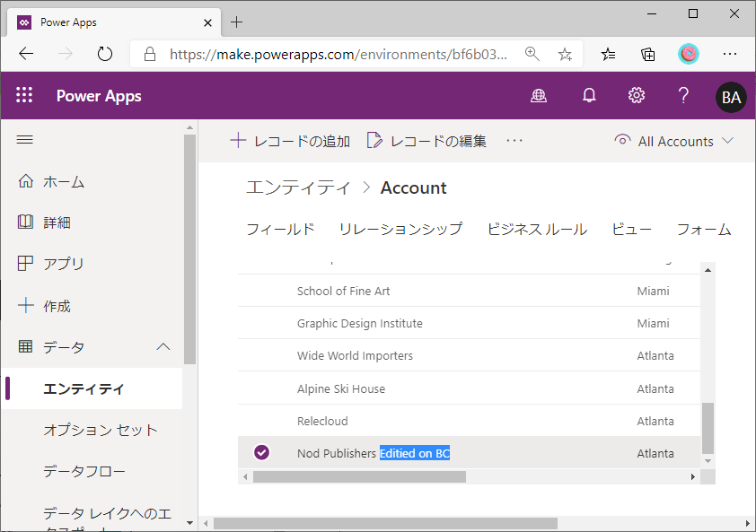Click レコードの編集 to edit the record
The height and width of the screenshot is (532, 756).
pyautogui.click(x=426, y=141)
